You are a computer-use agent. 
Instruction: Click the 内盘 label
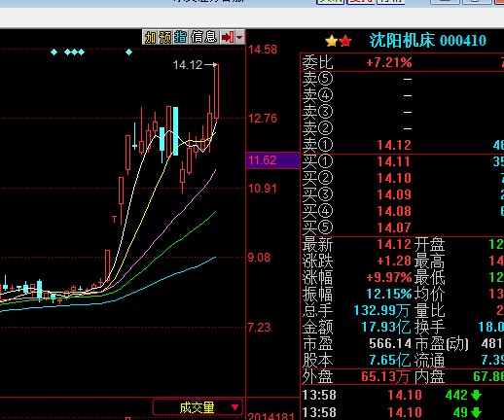tap(430, 377)
